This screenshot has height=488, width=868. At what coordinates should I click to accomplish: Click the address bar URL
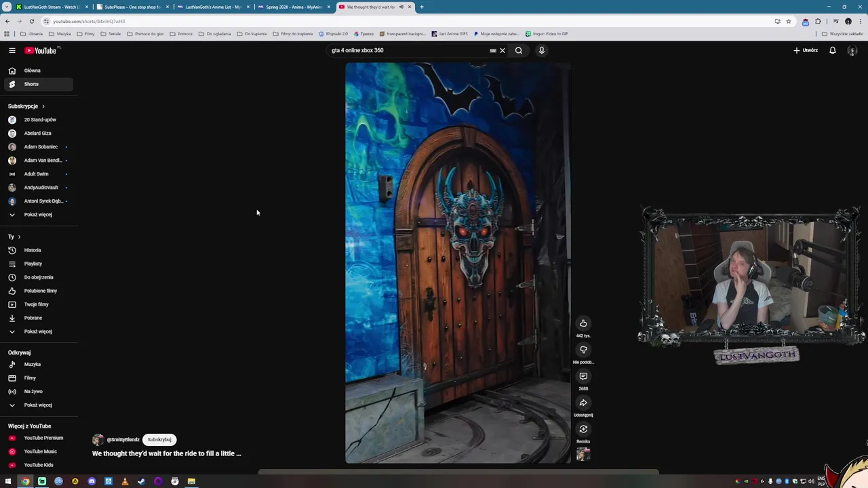click(x=89, y=21)
